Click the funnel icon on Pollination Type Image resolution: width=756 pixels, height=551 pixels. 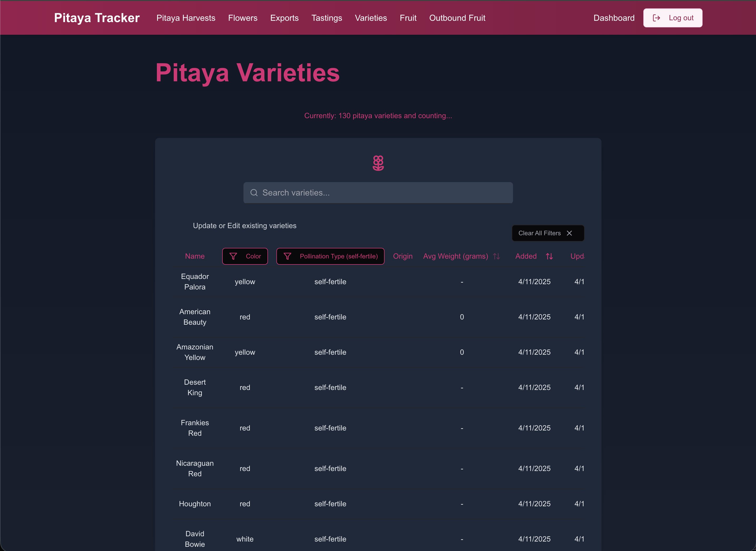[x=287, y=256]
